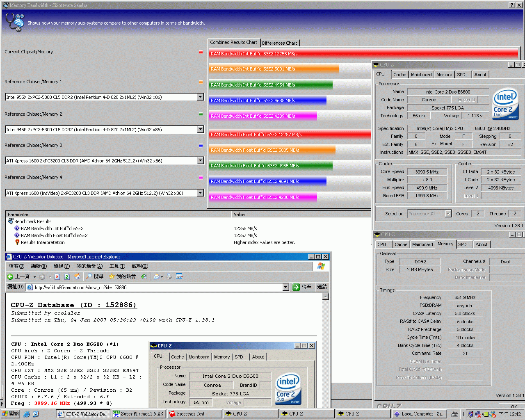525x420 pixels.
Task: Switch to Processor Test taskbar button
Action: pyautogui.click(x=195, y=414)
